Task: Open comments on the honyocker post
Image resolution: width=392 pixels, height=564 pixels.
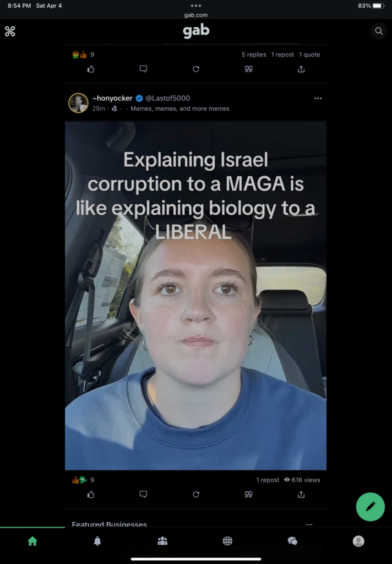Action: [143, 494]
